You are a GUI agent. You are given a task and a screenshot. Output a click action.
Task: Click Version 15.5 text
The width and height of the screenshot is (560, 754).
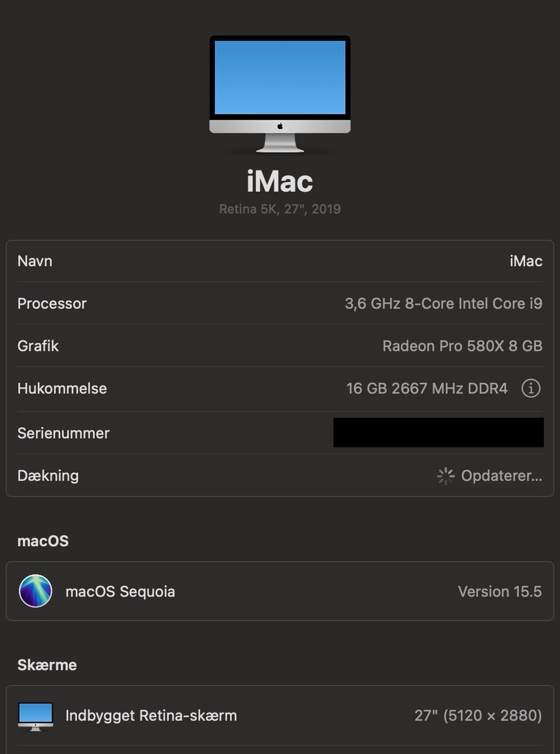coord(500,591)
